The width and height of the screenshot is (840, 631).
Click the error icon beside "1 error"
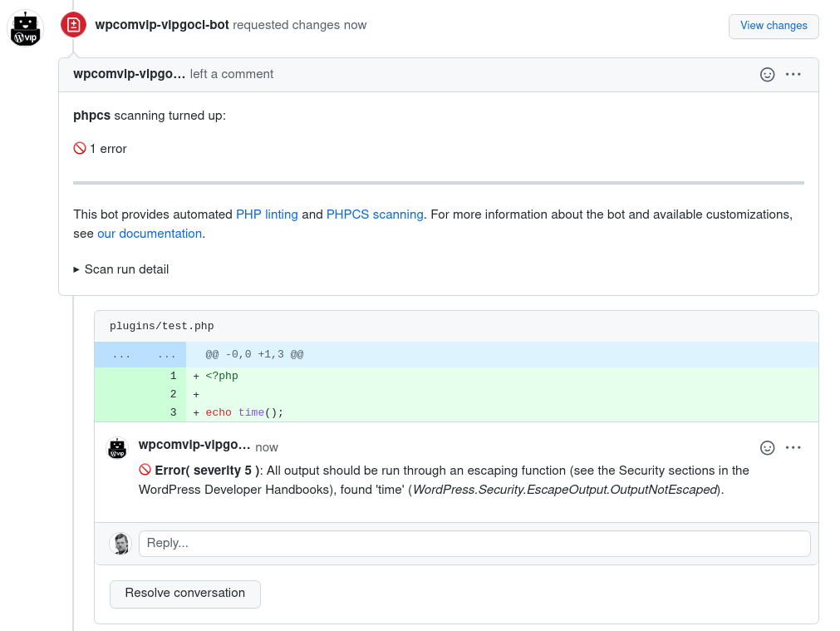tap(79, 148)
